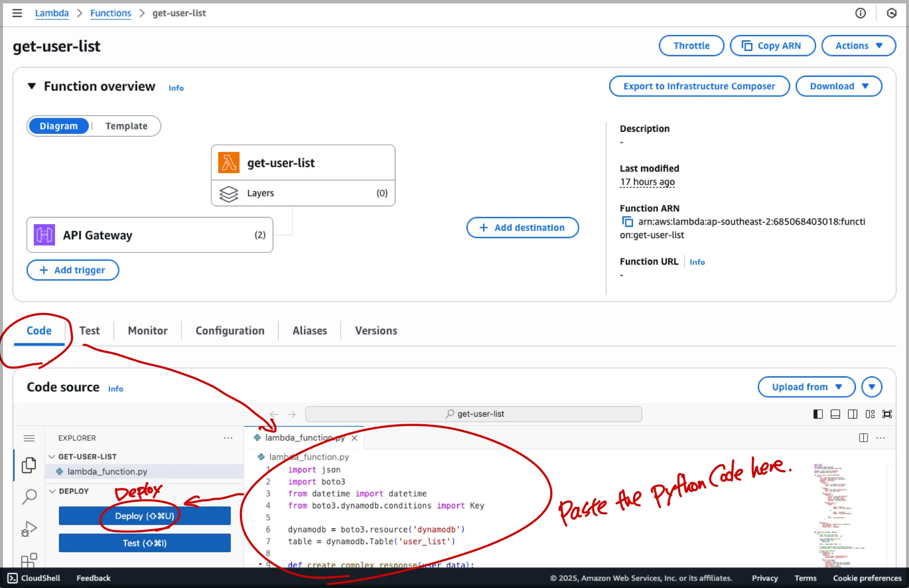The image size is (909, 588).
Task: Click the Add trigger button
Action: [x=73, y=270]
